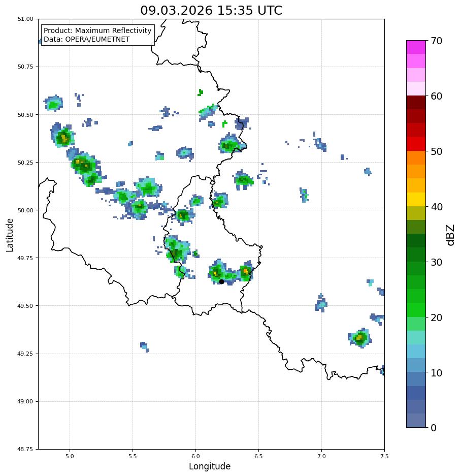Click the colorbar tick label '40'

[437, 207]
